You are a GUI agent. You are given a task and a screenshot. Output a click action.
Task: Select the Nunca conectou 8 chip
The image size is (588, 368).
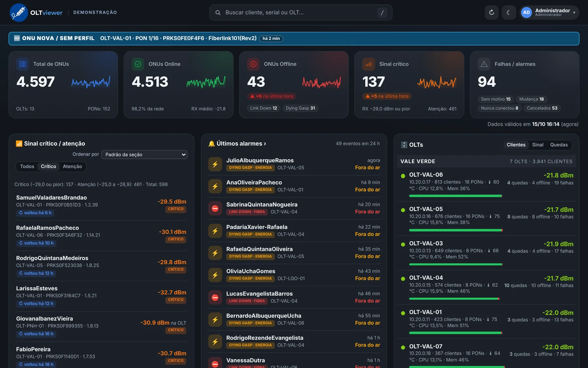[x=499, y=108]
